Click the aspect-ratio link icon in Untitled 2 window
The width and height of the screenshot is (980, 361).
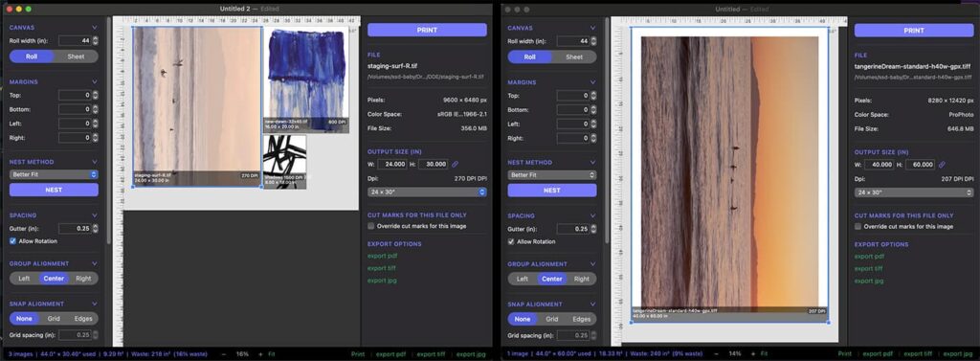pos(456,164)
